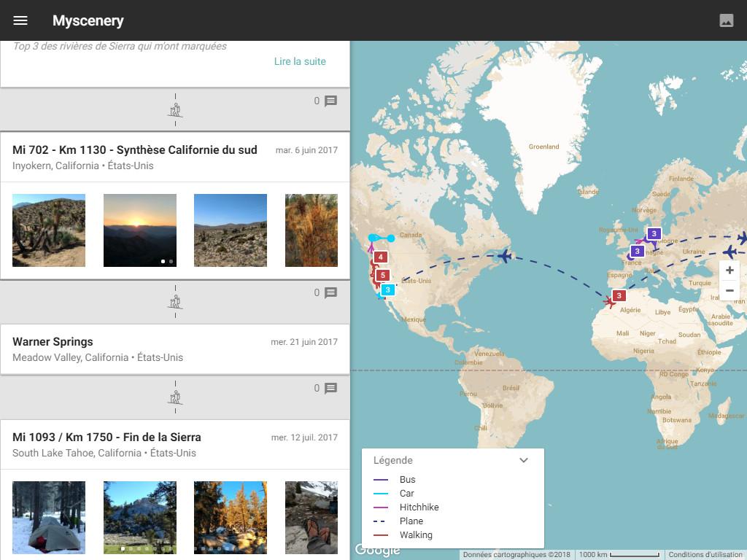747x560 pixels.
Task: Collapse the Légende panel chevron
Action: point(523,460)
